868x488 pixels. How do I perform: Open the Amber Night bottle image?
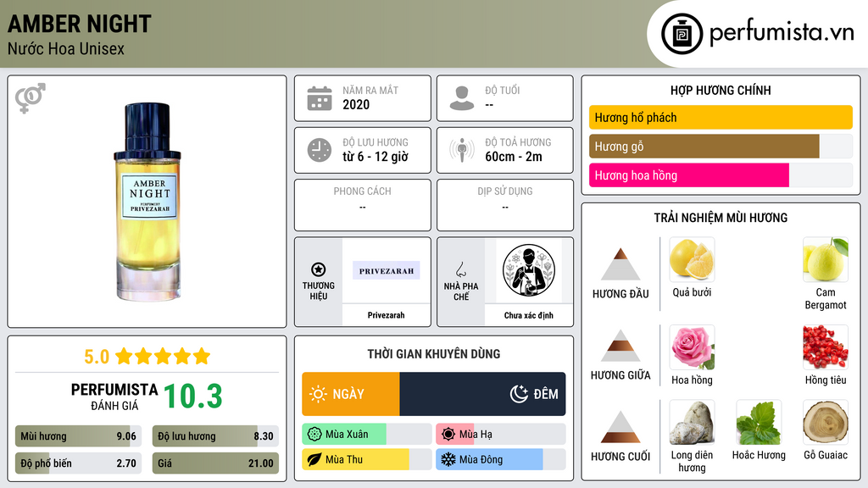click(x=147, y=202)
